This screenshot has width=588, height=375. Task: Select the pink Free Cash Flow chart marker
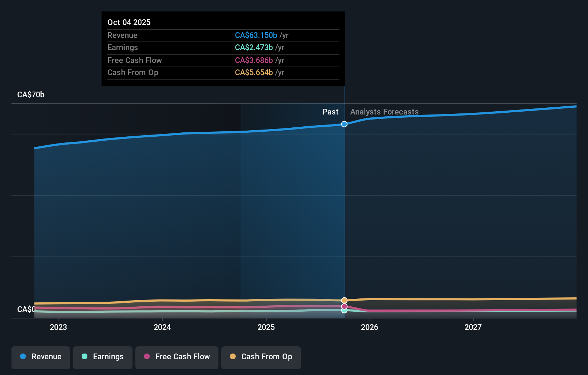click(x=344, y=306)
